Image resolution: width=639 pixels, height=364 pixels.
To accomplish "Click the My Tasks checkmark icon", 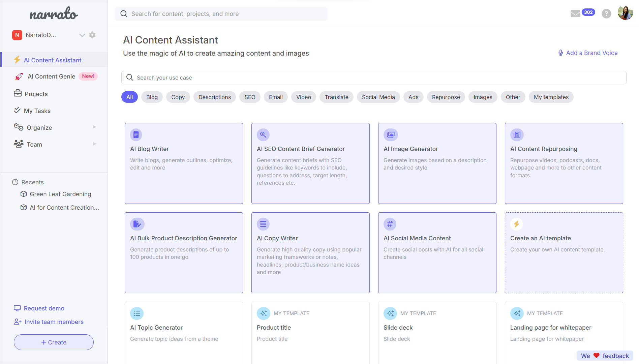I will [x=17, y=110].
